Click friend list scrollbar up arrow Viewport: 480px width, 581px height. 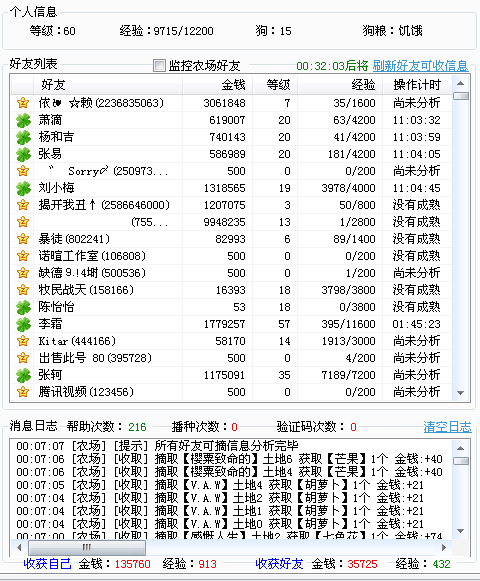pos(461,83)
